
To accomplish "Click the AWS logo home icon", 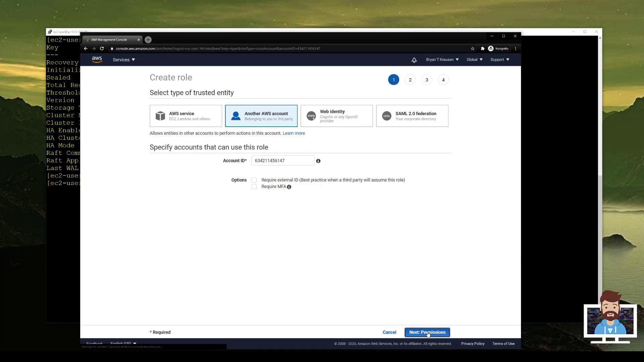I will [x=97, y=60].
